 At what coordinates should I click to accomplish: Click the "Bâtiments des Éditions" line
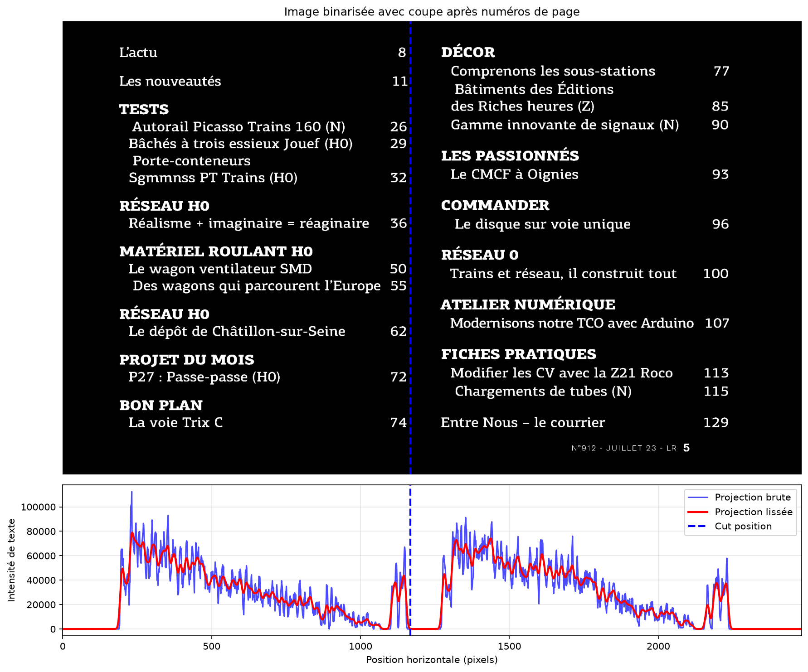(534, 89)
